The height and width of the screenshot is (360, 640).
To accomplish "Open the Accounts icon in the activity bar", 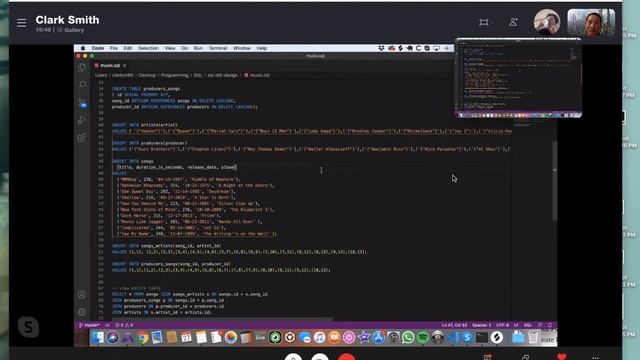I will (x=82, y=295).
